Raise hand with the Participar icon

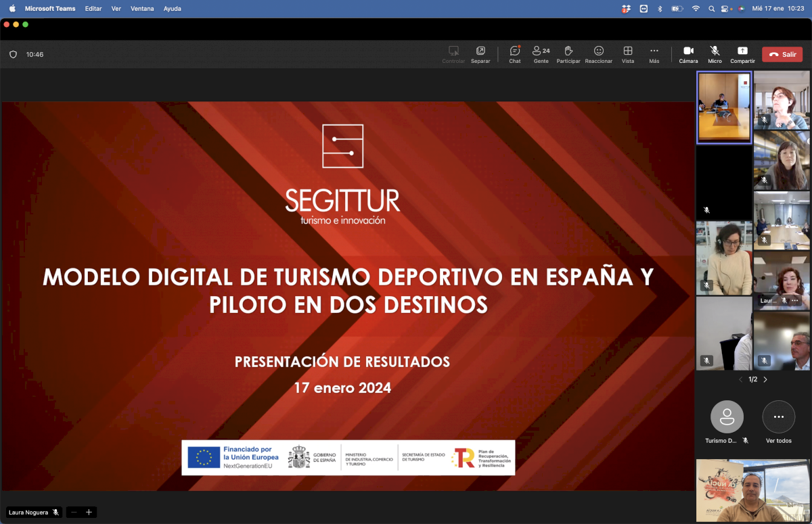click(x=568, y=51)
